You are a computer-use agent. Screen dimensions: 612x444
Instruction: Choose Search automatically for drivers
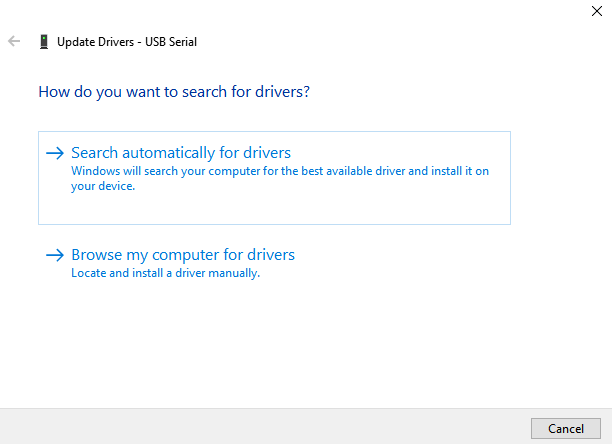click(x=181, y=153)
